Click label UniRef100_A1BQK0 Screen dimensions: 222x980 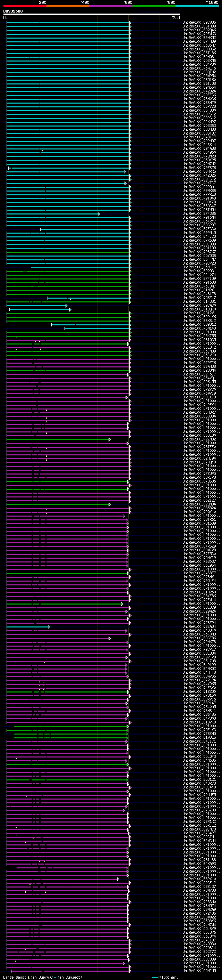click(x=199, y=309)
